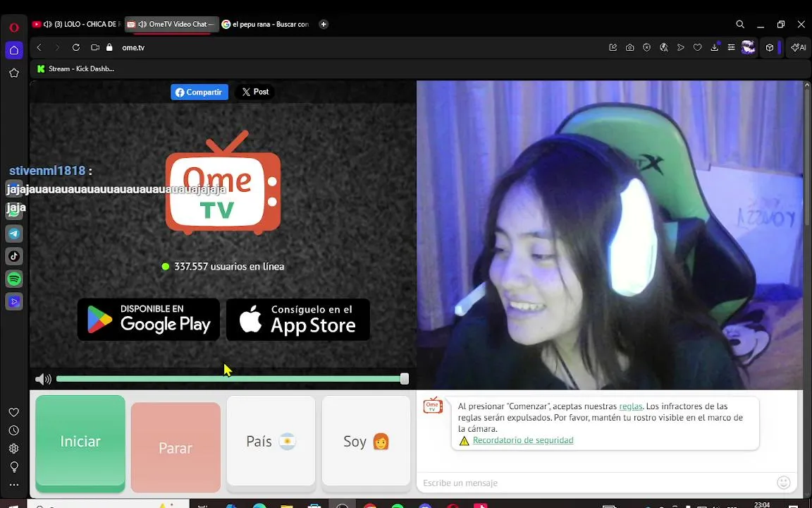Click the video pop-out icon in the address bar

[x=94, y=47]
